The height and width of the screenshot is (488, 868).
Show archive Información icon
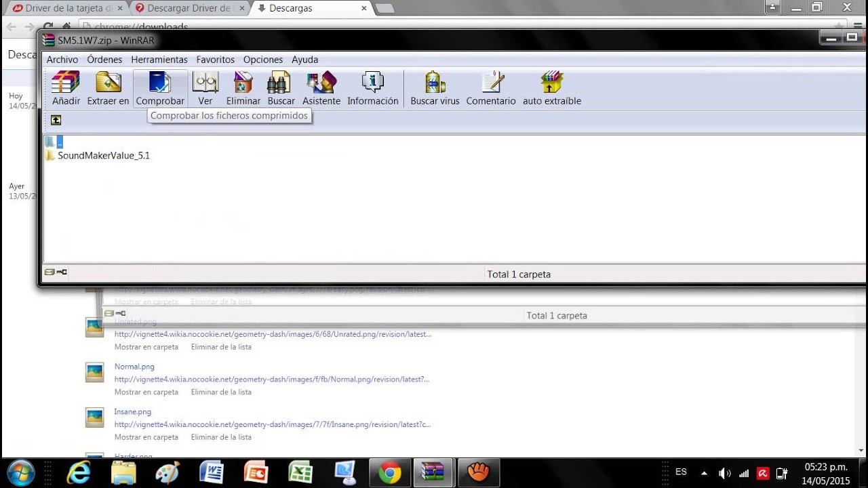373,88
